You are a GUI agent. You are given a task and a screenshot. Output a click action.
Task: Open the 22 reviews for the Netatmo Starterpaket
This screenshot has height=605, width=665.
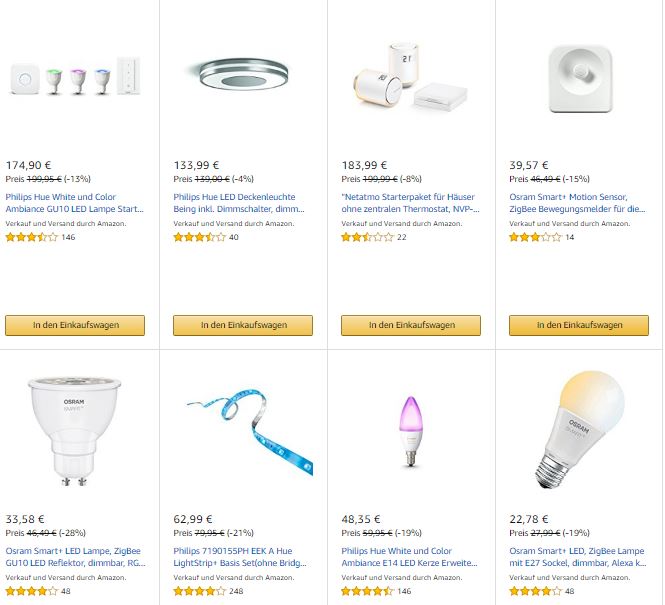pos(402,238)
